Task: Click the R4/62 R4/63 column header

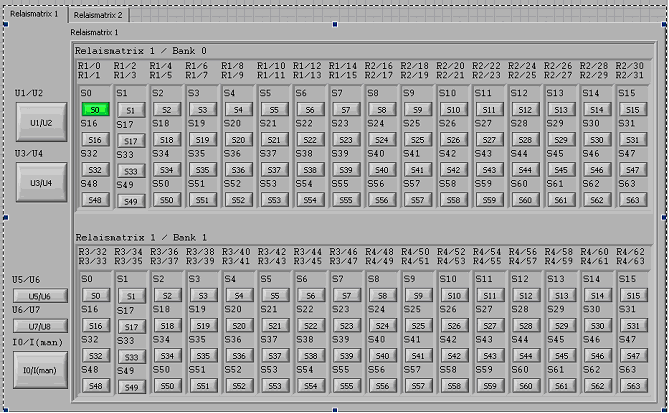Action: [631, 256]
